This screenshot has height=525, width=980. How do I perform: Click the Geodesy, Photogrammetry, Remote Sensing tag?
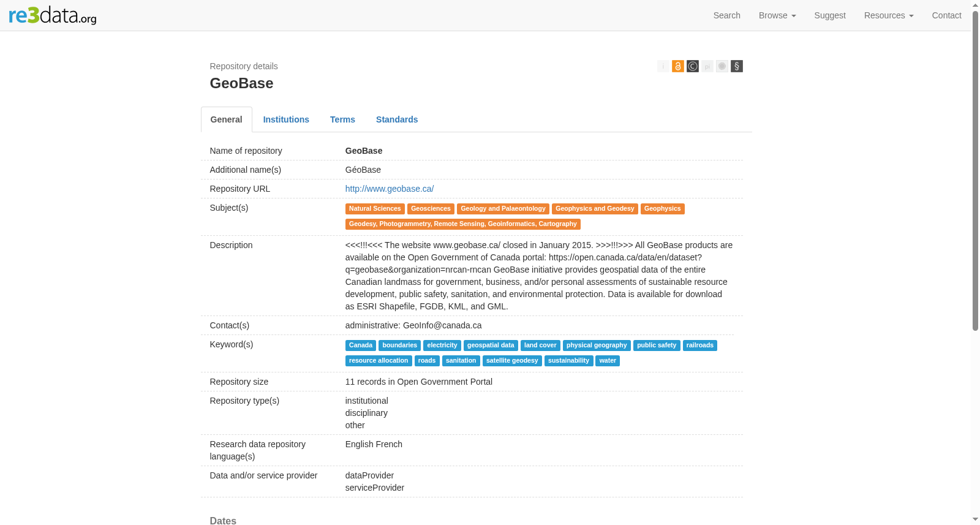pos(463,224)
